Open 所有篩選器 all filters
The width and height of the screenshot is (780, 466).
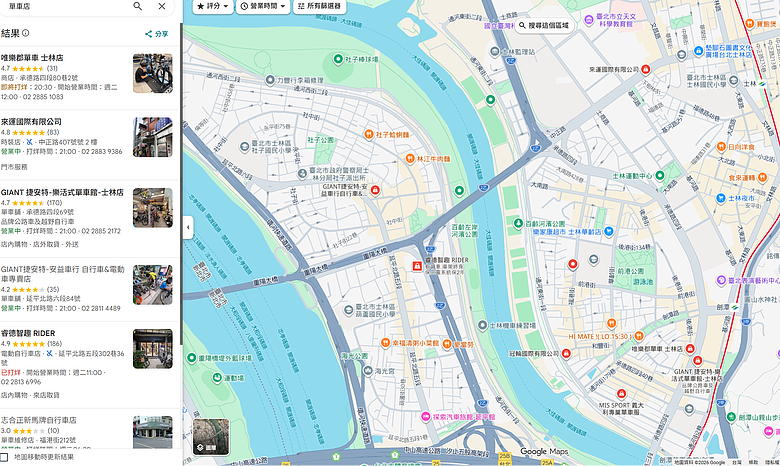tap(319, 6)
